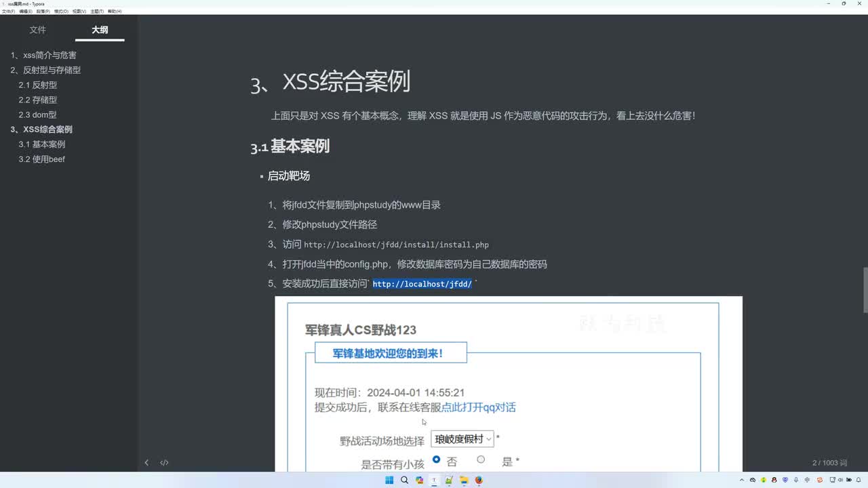
Task: Open the 格式(O) menu
Action: [61, 12]
